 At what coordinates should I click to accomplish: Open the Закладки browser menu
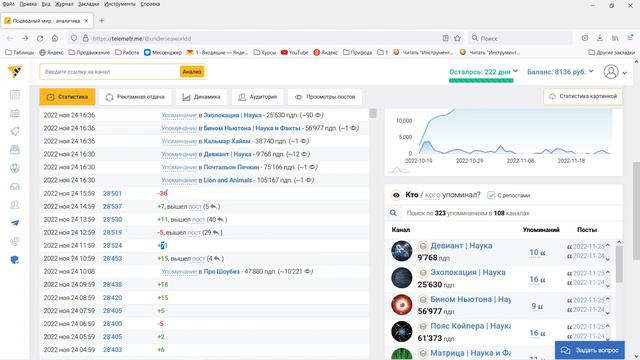coord(89,4)
